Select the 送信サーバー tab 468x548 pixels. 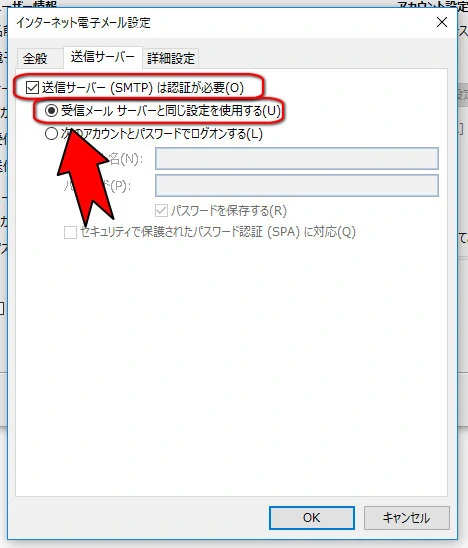click(103, 57)
